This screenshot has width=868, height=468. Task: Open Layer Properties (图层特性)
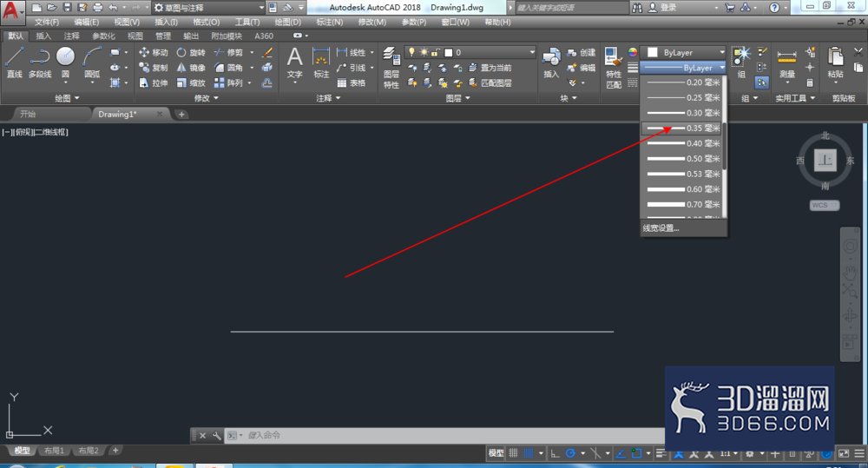[391, 68]
